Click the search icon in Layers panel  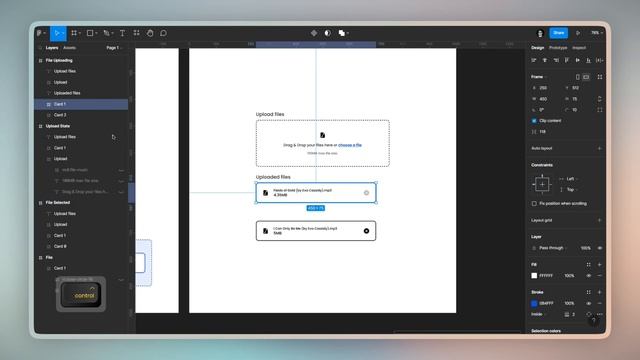pos(40,48)
